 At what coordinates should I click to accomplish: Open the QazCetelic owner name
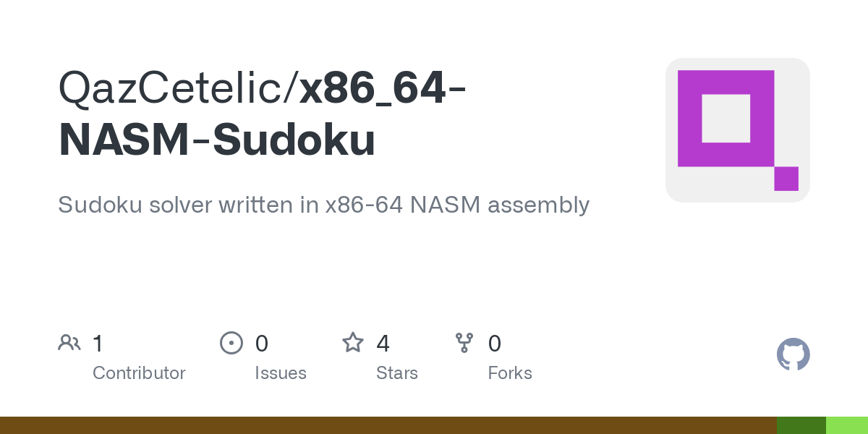(173, 88)
